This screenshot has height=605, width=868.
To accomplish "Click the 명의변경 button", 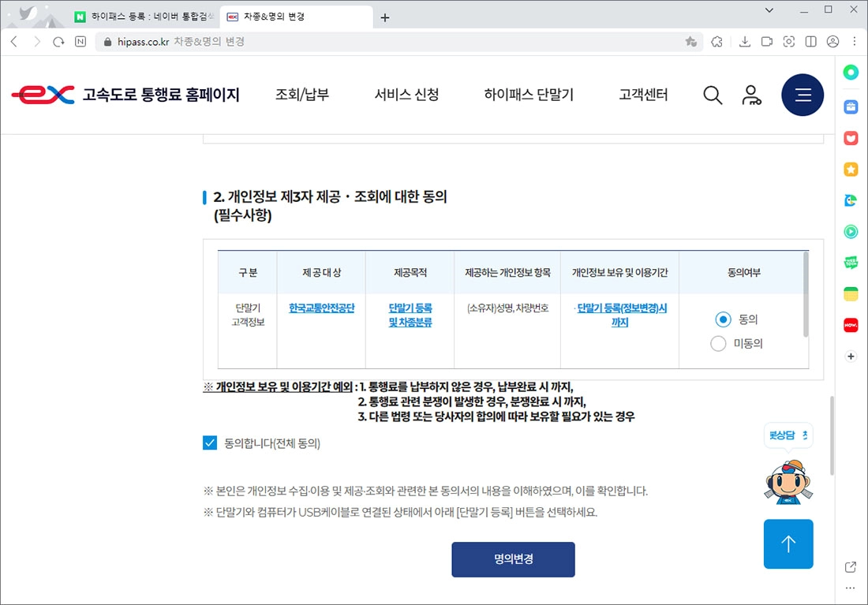I will click(513, 559).
